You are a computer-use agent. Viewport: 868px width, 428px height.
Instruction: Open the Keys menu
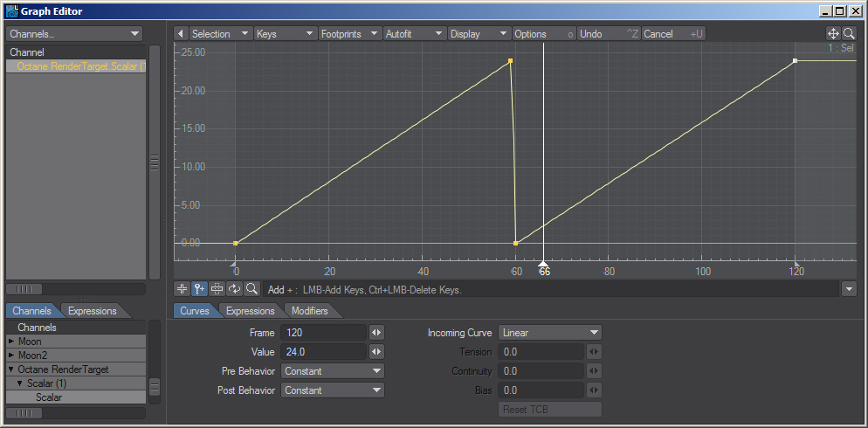pos(286,34)
